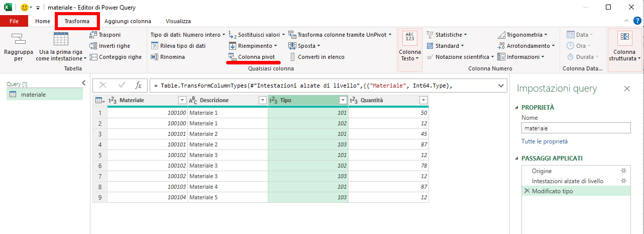
Task: Click Quantità column data type icon
Action: pyautogui.click(x=354, y=100)
